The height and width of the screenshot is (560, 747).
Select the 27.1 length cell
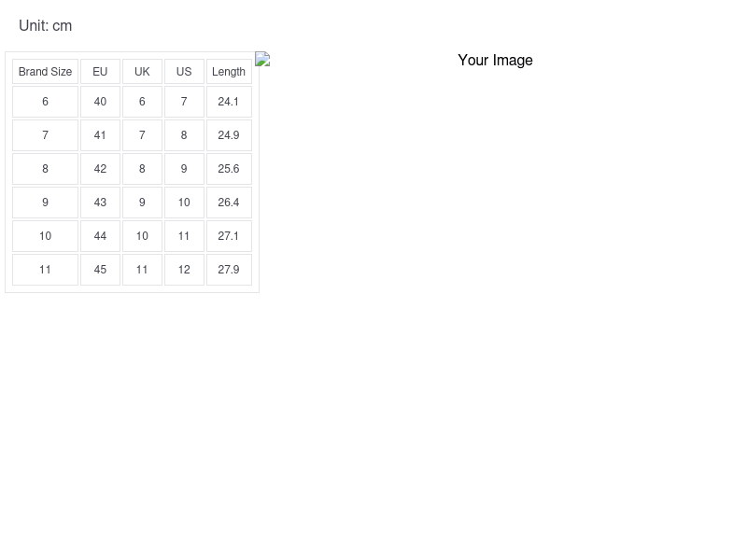click(x=229, y=236)
